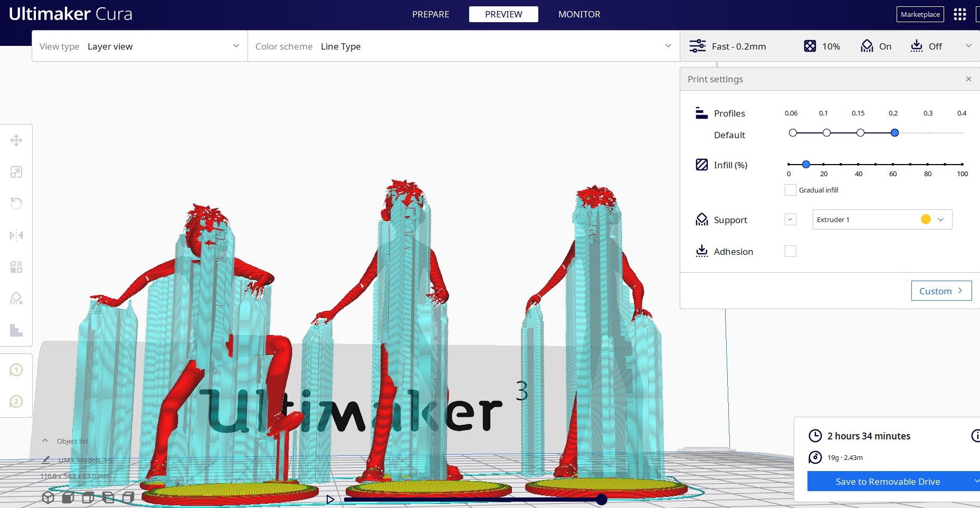The width and height of the screenshot is (980, 508).
Task: Toggle the Support checkbox
Action: (x=790, y=219)
